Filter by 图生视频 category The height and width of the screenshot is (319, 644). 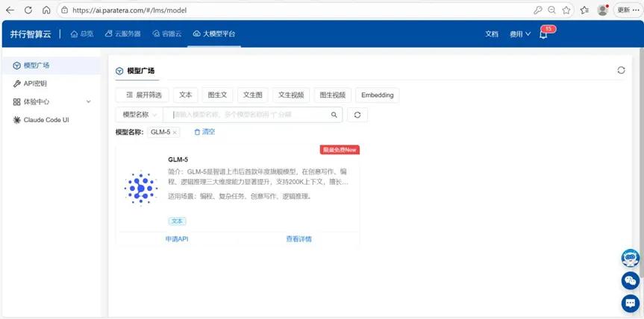pos(332,95)
